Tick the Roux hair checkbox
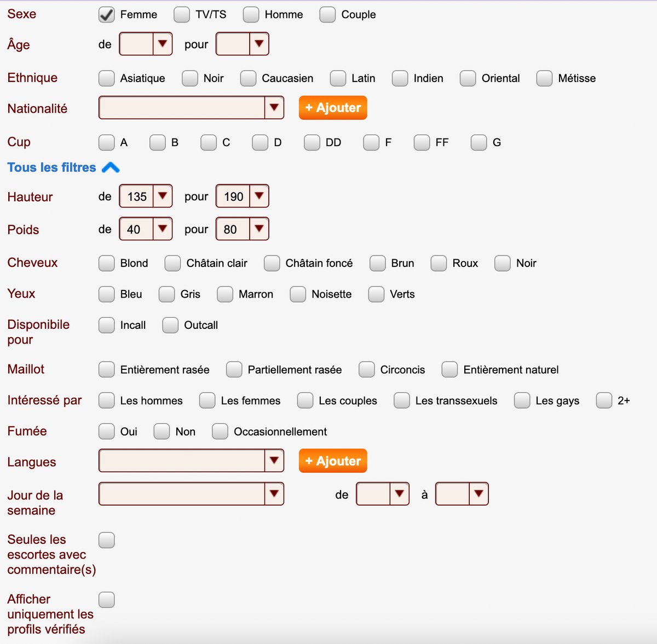This screenshot has width=657, height=644. coord(439,263)
